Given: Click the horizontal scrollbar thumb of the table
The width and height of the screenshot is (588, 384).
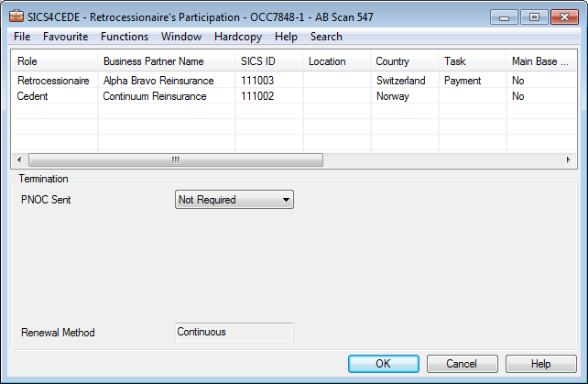Looking at the screenshot, I should pyautogui.click(x=176, y=159).
